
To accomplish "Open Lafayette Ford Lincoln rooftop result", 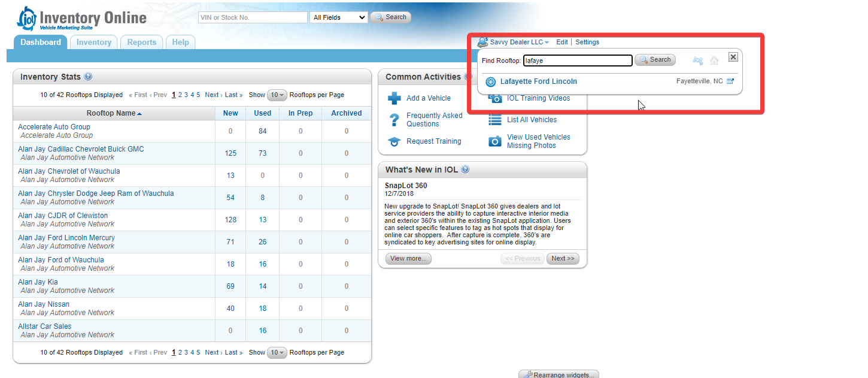I will (539, 81).
